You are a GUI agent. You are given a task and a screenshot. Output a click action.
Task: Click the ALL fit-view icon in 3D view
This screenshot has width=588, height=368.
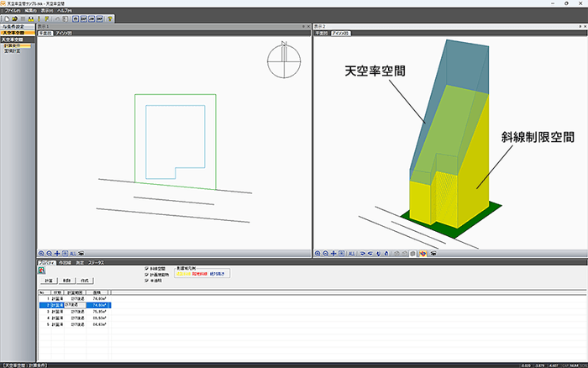click(353, 252)
